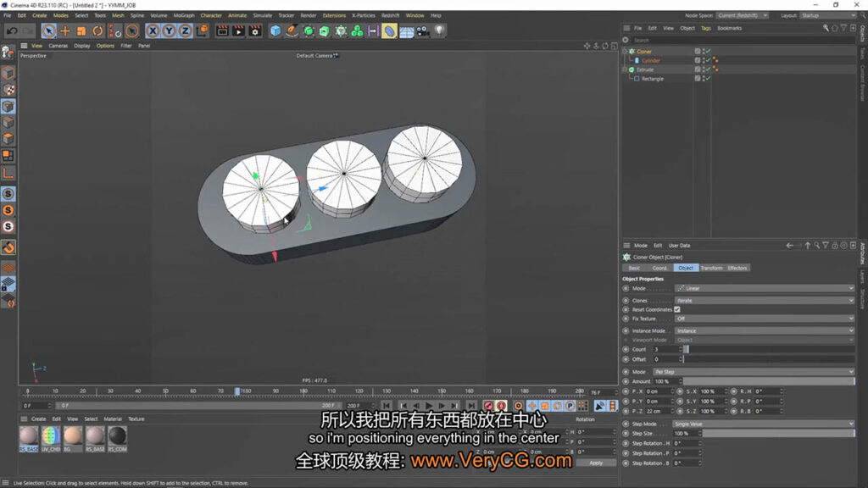Activate the Move tool

tap(65, 31)
